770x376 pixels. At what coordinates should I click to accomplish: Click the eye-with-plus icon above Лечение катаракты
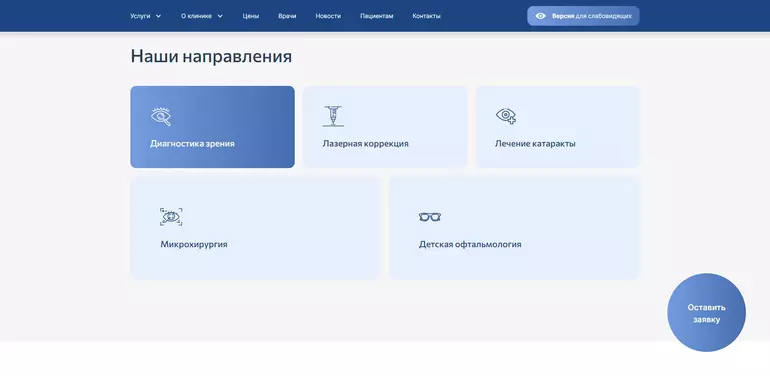pyautogui.click(x=506, y=116)
